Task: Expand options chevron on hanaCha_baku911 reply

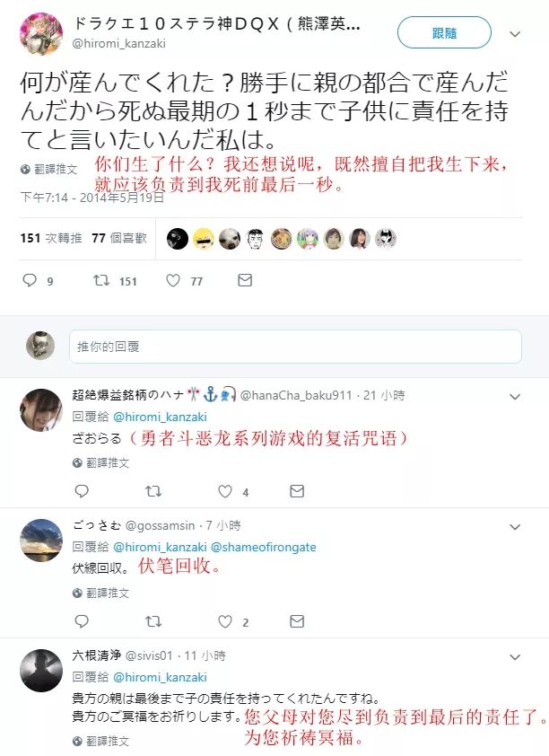Action: click(x=515, y=396)
